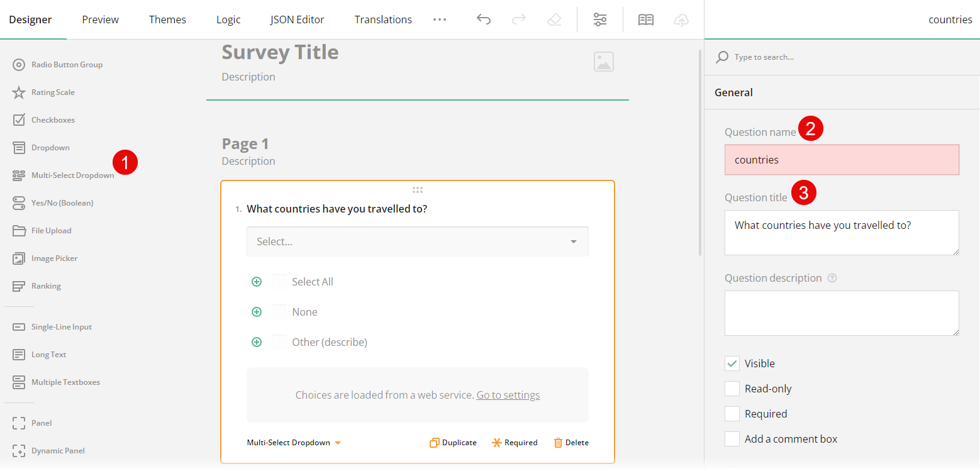
Task: Enable the Read-only checkbox
Action: tap(732, 389)
